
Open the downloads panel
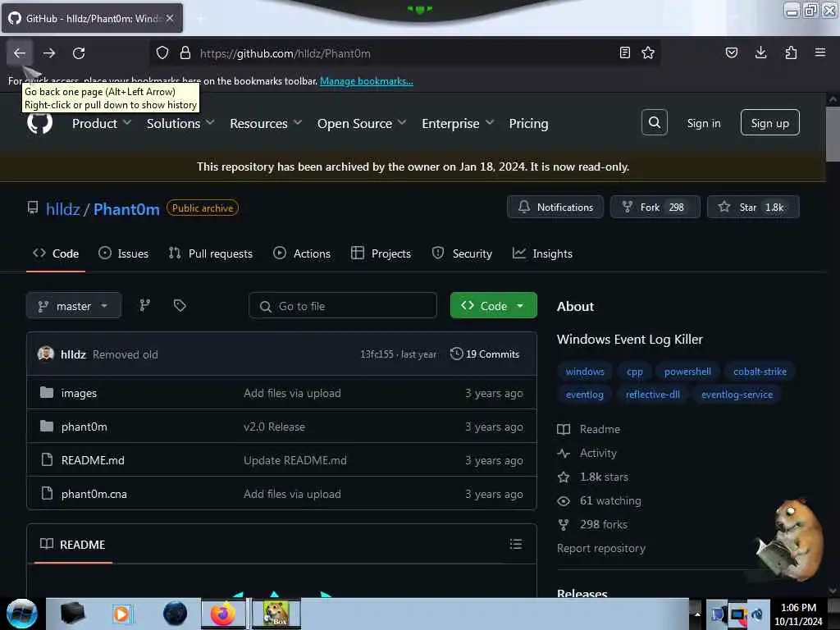pyautogui.click(x=760, y=53)
